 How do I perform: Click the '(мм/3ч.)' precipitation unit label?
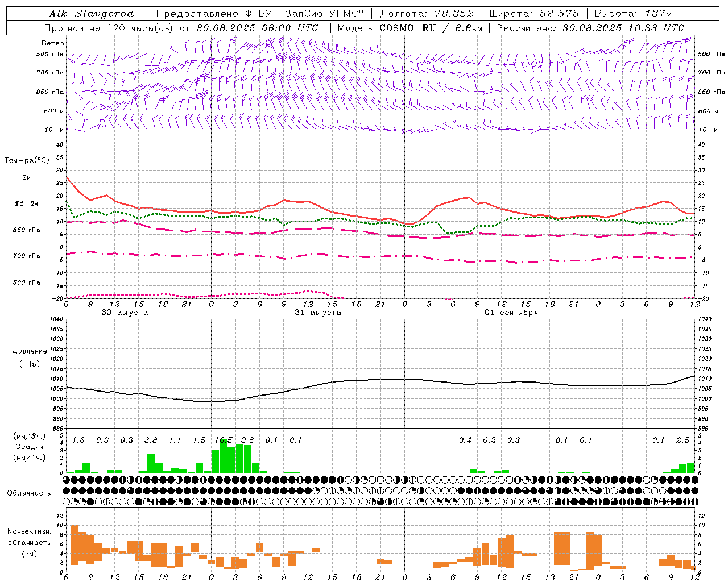coord(29,436)
